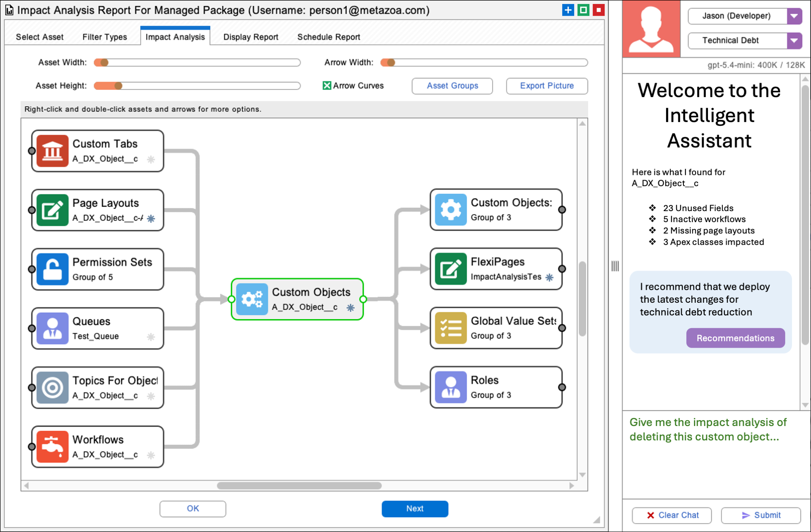Toggle the Arrow Curves checkbox

pos(327,86)
